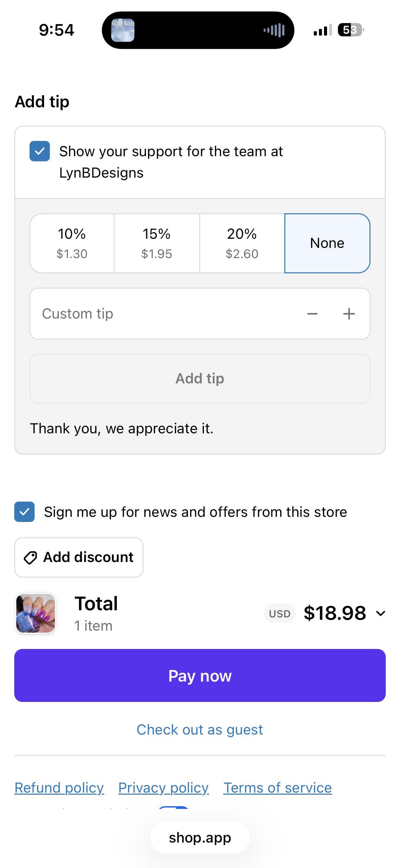Tap the nail polish product thumbnail
400x868 pixels.
(36, 613)
